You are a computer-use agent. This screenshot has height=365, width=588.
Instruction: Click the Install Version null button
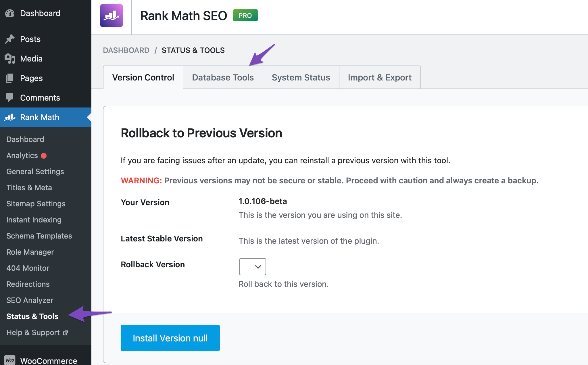coord(170,338)
